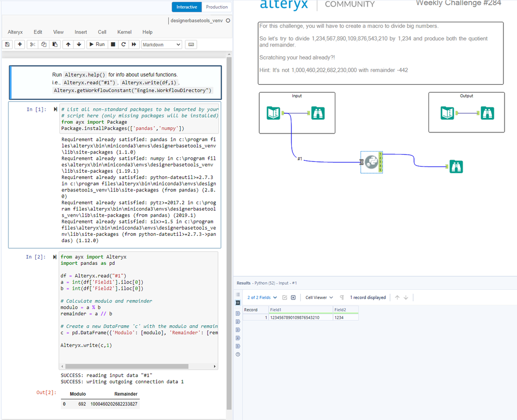Restart the kernel circular arrow icon
Viewport: 517px width, 420px height.
point(123,44)
